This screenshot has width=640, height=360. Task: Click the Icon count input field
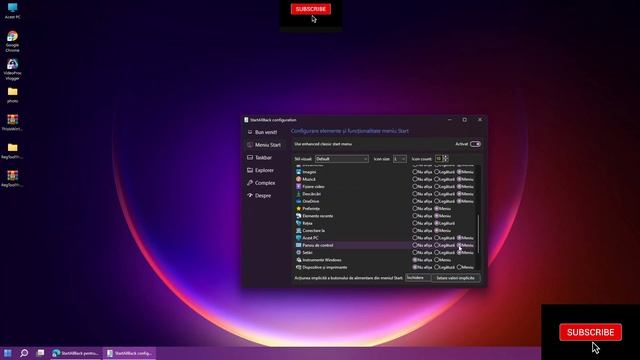pyautogui.click(x=438, y=159)
